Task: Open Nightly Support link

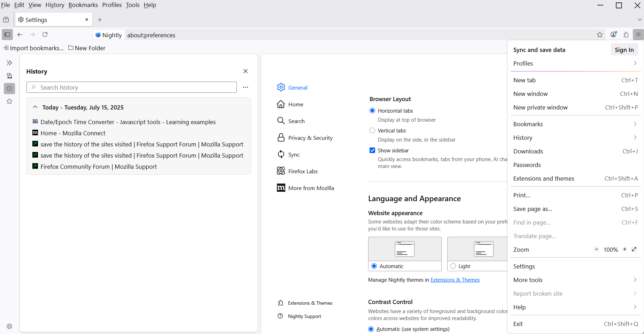Action: click(300, 316)
